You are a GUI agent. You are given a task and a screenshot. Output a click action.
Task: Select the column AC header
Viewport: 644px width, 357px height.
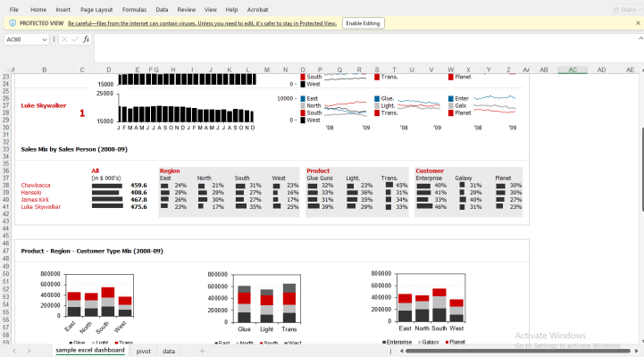click(572, 70)
